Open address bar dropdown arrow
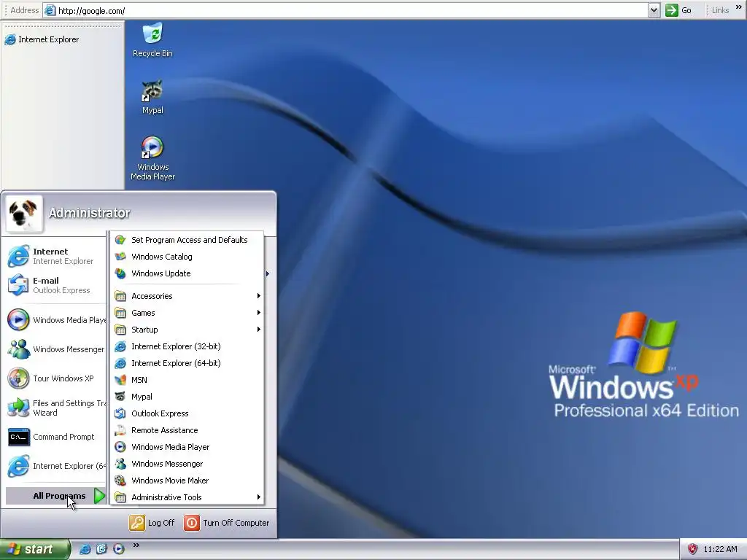747x560 pixels. 654,10
